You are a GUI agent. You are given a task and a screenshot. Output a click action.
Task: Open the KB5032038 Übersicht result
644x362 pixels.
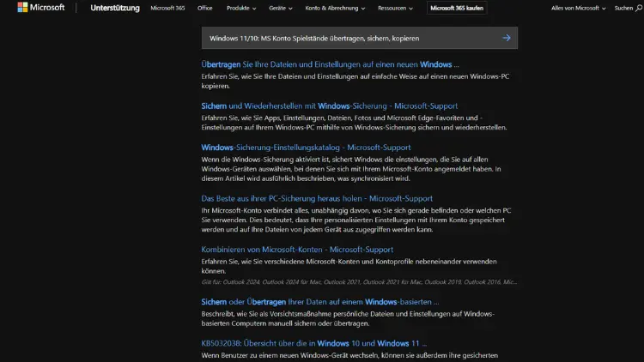(x=313, y=343)
